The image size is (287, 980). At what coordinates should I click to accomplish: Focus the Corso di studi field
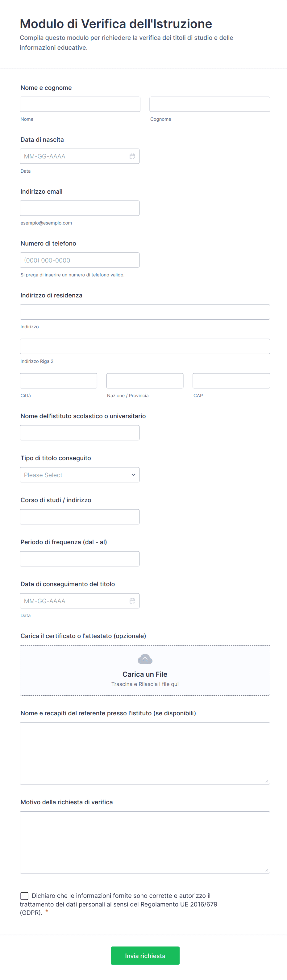[x=79, y=517]
